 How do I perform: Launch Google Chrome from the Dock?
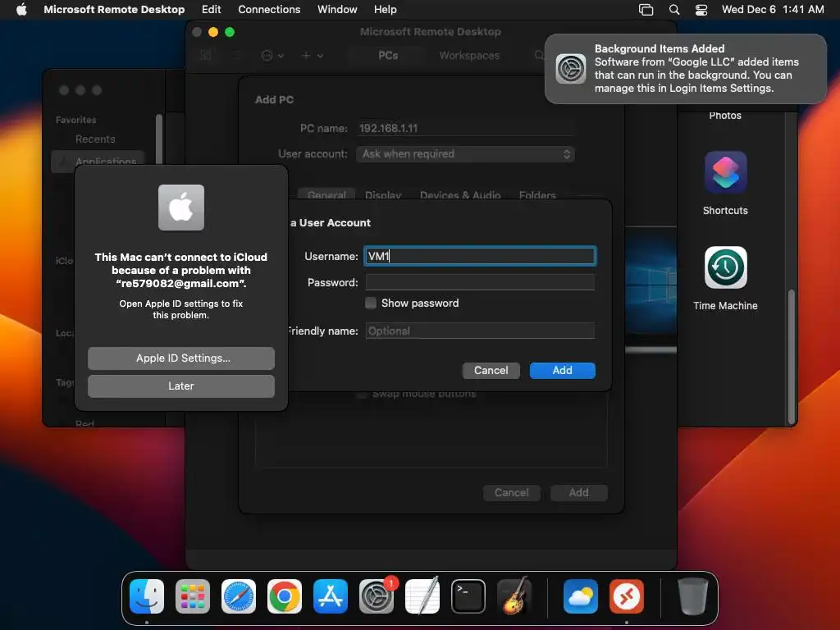point(285,596)
